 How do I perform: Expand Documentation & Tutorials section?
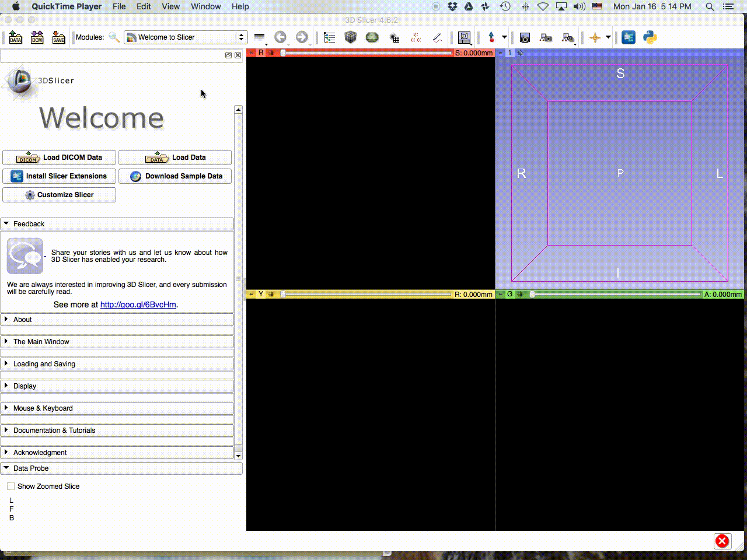coord(117,430)
